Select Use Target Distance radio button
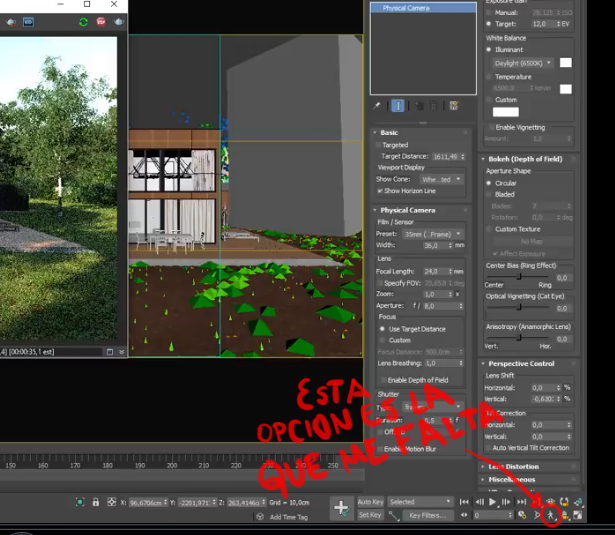The image size is (615, 535). (382, 329)
